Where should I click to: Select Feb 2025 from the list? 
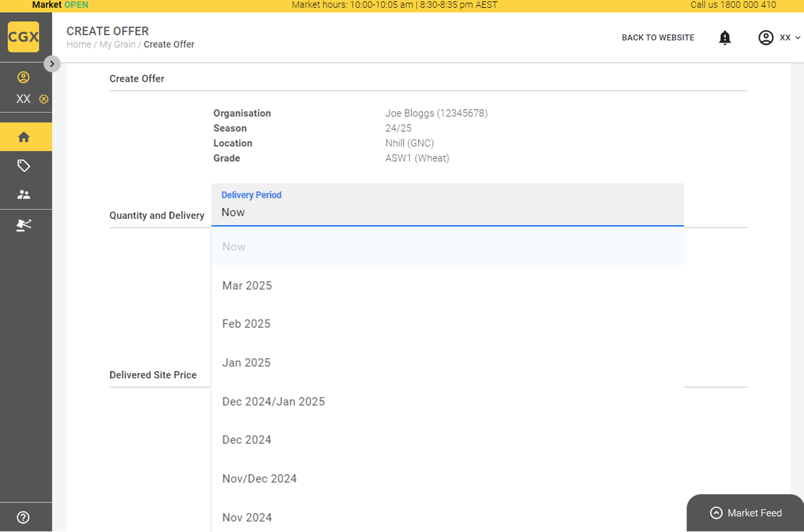point(246,324)
